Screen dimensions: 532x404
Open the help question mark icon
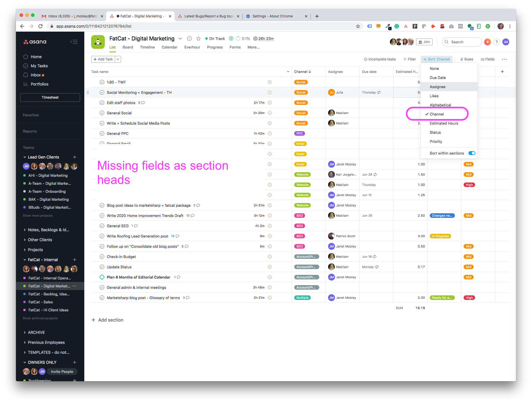click(497, 42)
